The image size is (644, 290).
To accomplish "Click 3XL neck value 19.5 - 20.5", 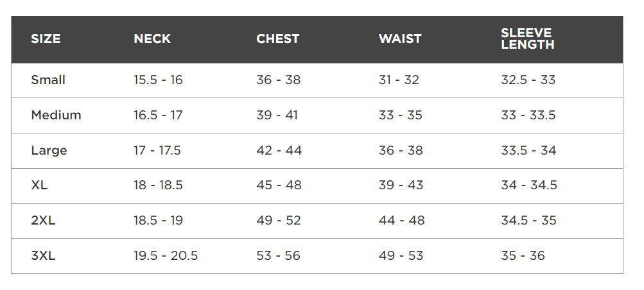I will point(166,256).
